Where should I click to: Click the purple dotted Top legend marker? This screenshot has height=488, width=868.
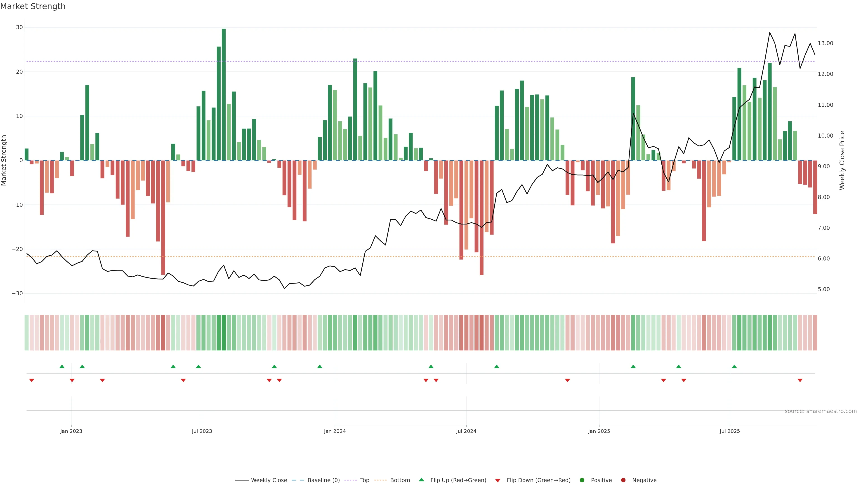pos(351,480)
